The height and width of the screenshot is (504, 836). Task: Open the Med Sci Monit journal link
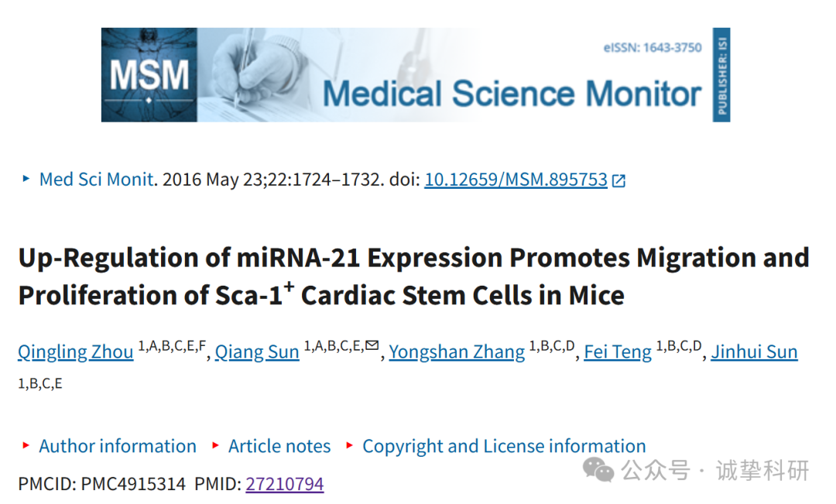click(x=97, y=179)
